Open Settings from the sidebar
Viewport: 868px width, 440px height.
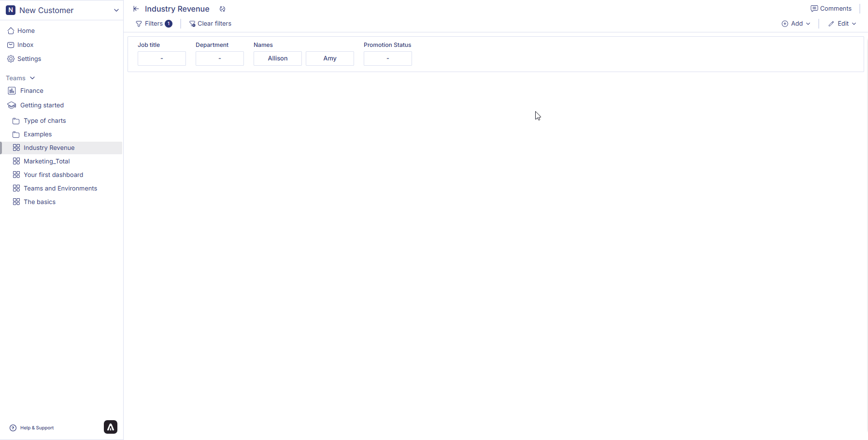click(x=29, y=59)
